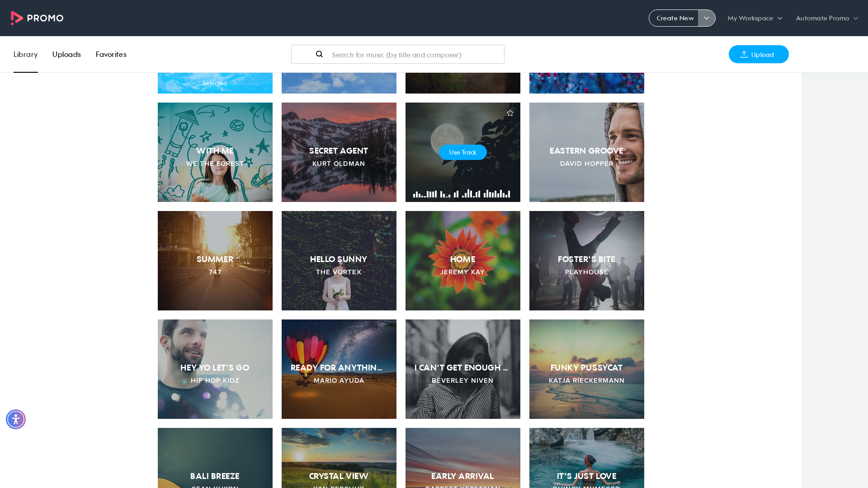Switch to the Library tab

coord(26,54)
